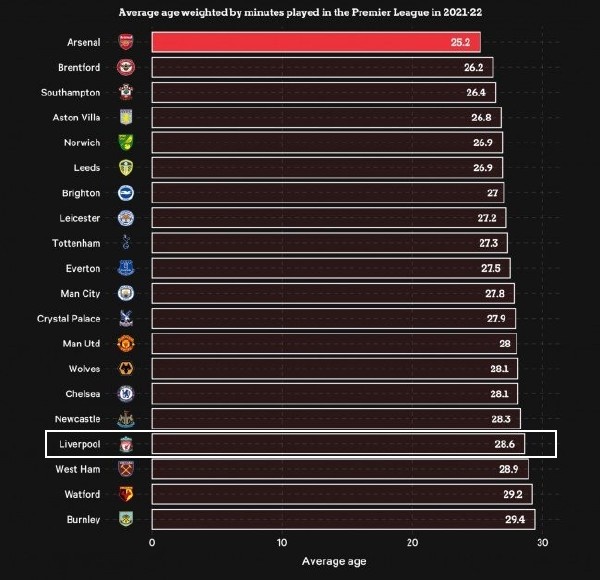Click the Everton blue crest
The width and height of the screenshot is (600, 580).
point(126,268)
